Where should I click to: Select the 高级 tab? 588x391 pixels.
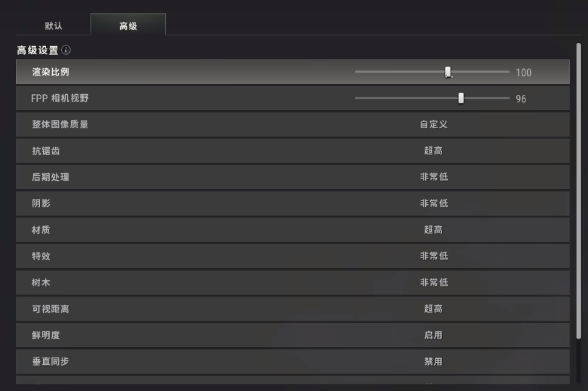coord(128,26)
